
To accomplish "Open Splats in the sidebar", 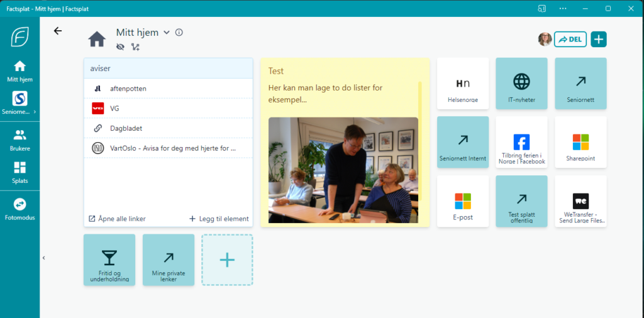I will coord(19,172).
